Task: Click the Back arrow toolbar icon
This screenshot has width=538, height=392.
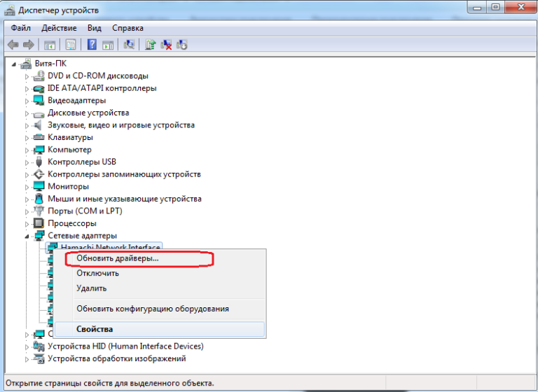Action: tap(13, 45)
